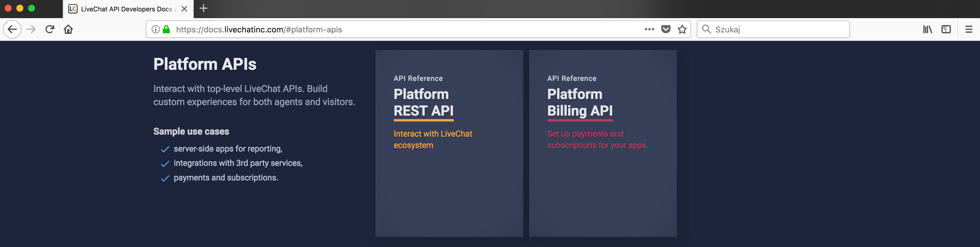Reload the current page

50,29
